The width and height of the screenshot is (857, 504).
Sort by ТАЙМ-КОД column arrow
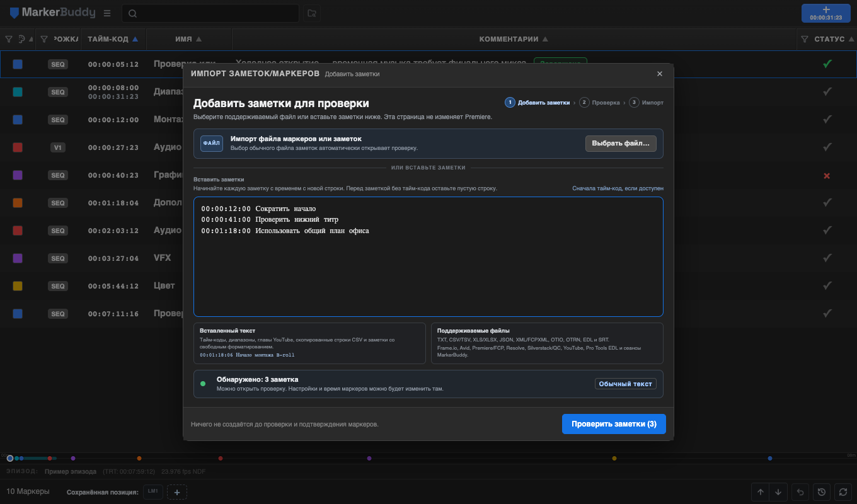click(135, 39)
